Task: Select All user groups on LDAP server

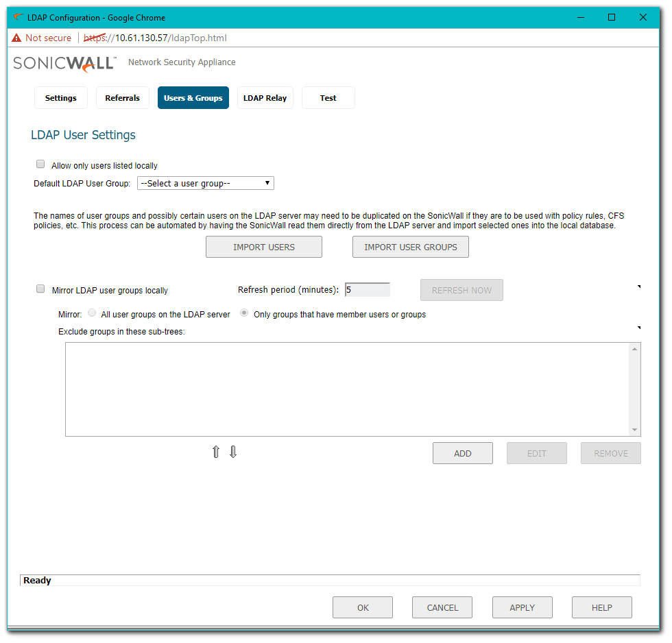Action: coord(92,314)
